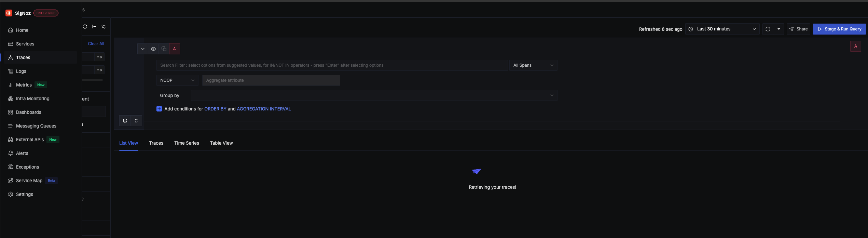Click the query A label badge
Image resolution: width=868 pixels, height=238 pixels.
click(175, 49)
